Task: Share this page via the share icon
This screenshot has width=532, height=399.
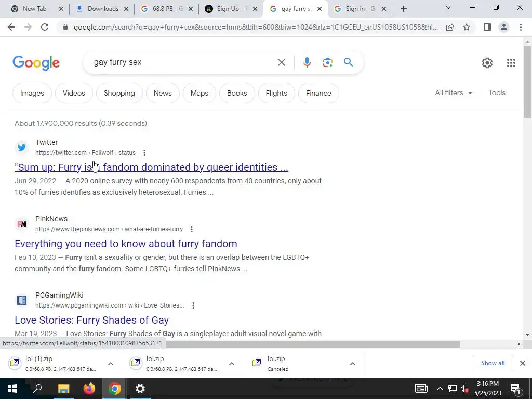Action: (450, 27)
